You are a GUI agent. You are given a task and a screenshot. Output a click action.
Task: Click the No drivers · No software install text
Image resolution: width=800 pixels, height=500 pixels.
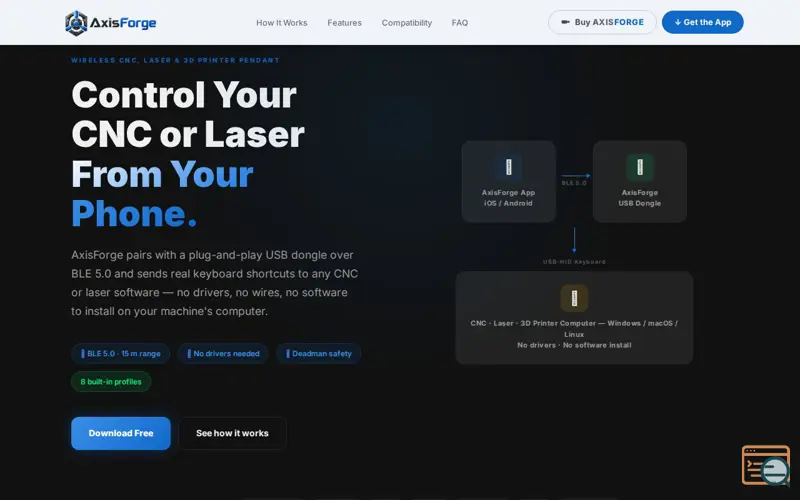[574, 345]
